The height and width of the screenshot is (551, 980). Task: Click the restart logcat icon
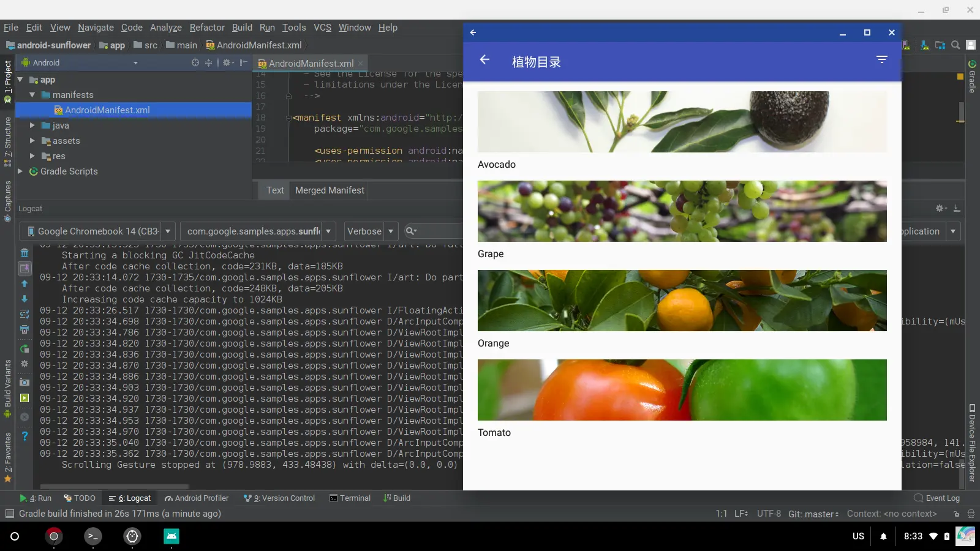pos(24,349)
